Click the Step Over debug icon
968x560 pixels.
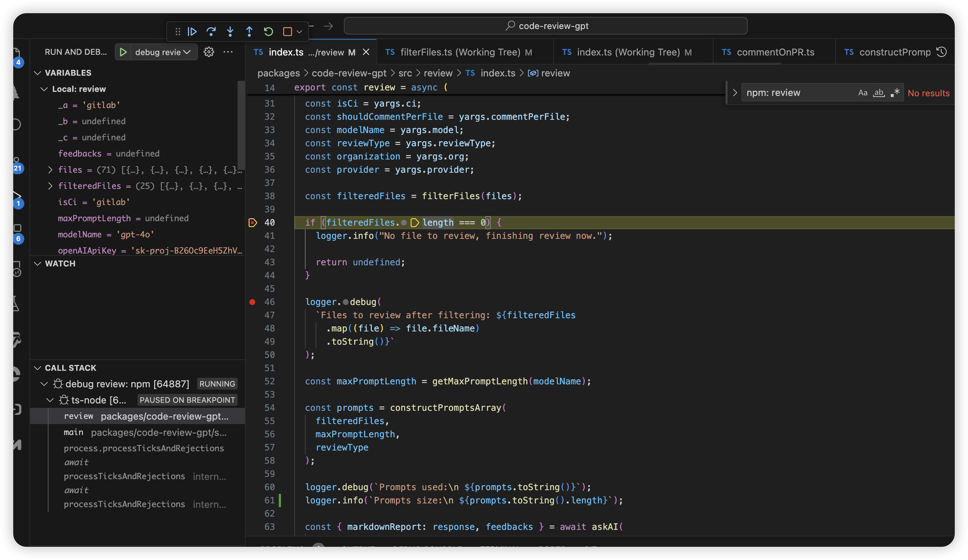[211, 32]
